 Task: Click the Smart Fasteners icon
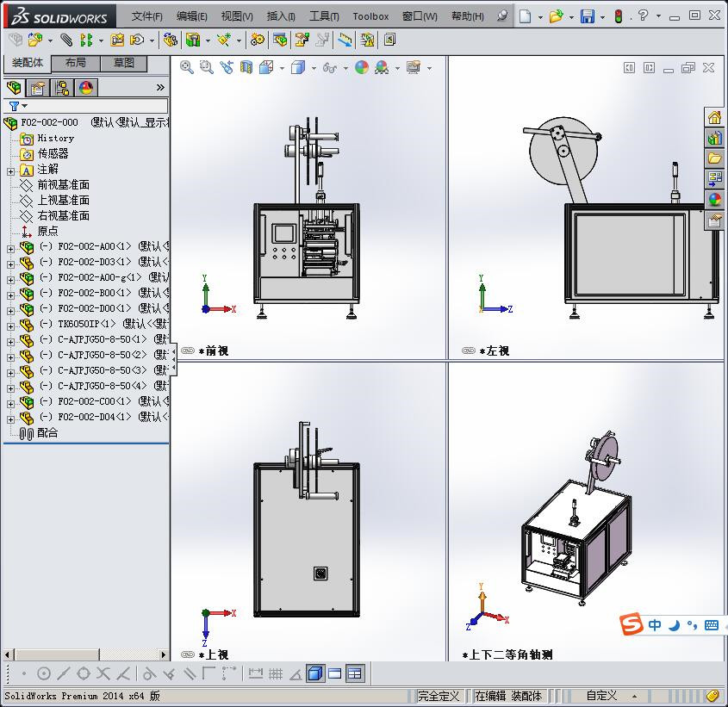(x=117, y=40)
